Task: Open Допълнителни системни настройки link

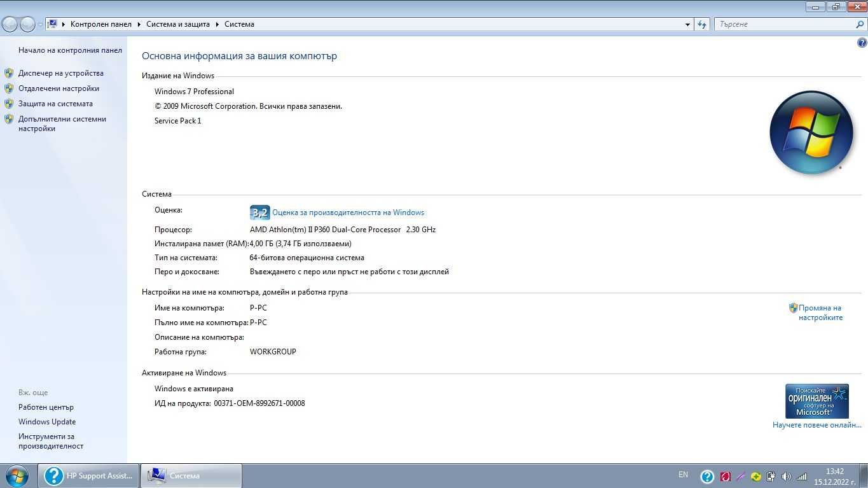Action: pyautogui.click(x=62, y=123)
